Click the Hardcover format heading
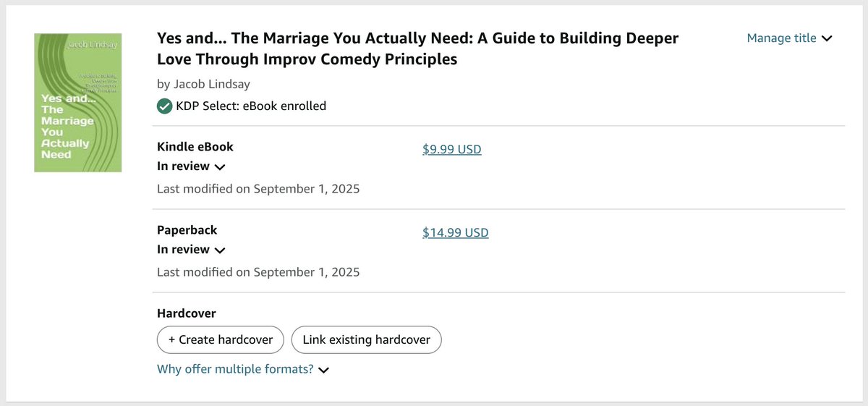Image resolution: width=868 pixels, height=406 pixels. 186,313
